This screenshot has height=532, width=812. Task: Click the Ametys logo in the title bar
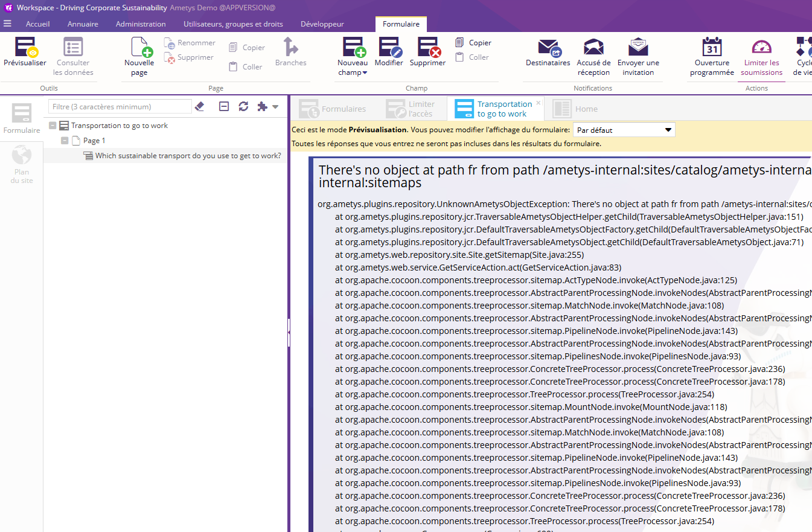point(8,8)
